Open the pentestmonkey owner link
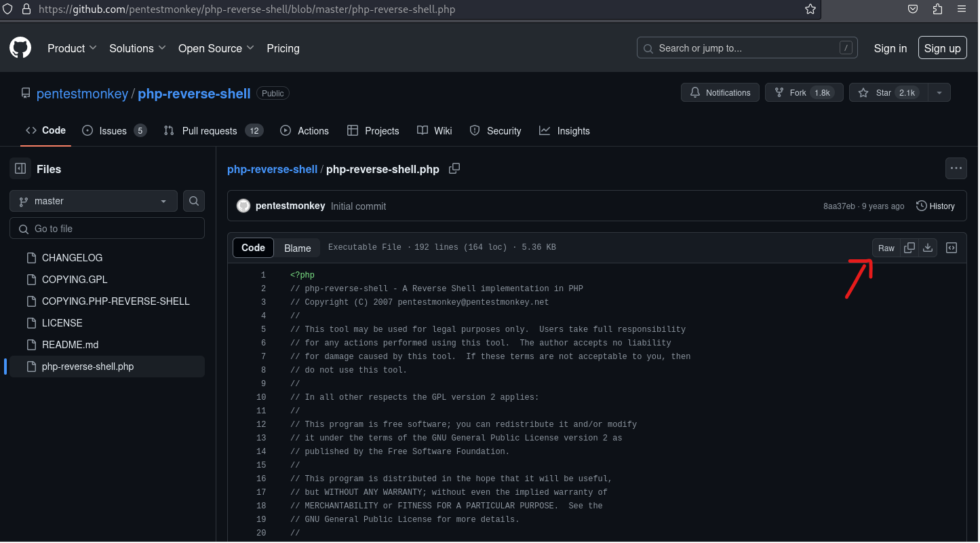Image resolution: width=980 pixels, height=543 pixels. point(82,94)
